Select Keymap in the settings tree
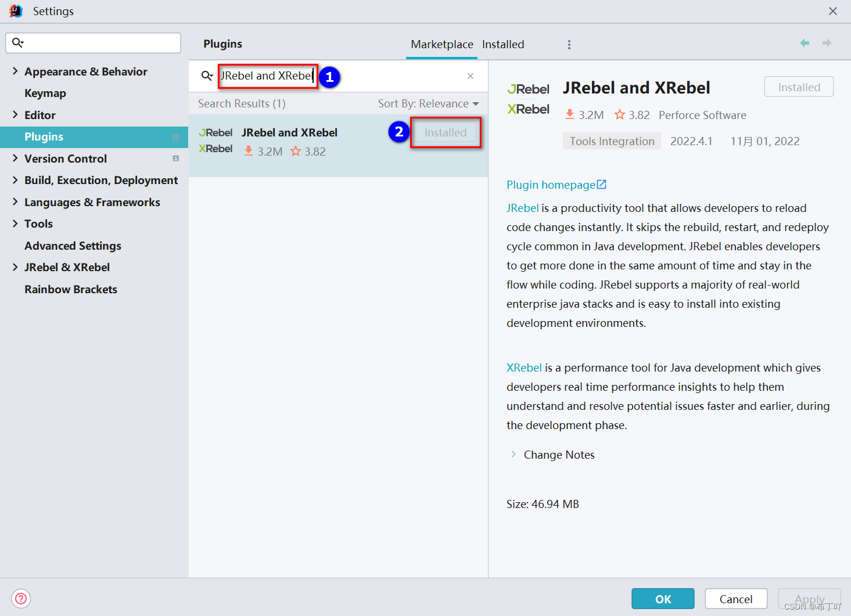 click(x=45, y=93)
